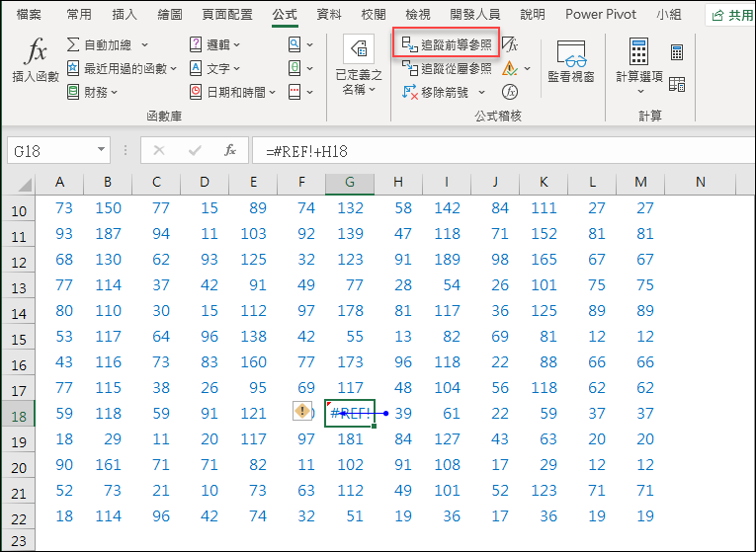Open the Watch Window
Viewport: 756px width, 552px height.
[571, 61]
